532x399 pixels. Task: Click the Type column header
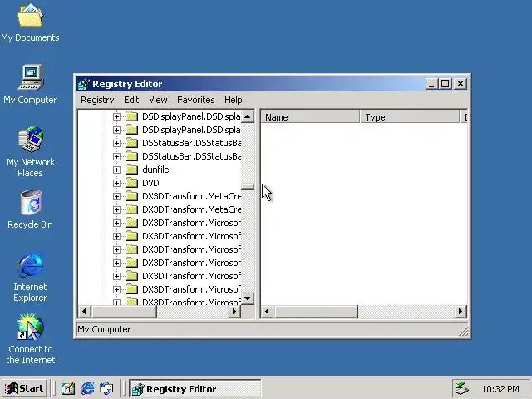tap(409, 117)
